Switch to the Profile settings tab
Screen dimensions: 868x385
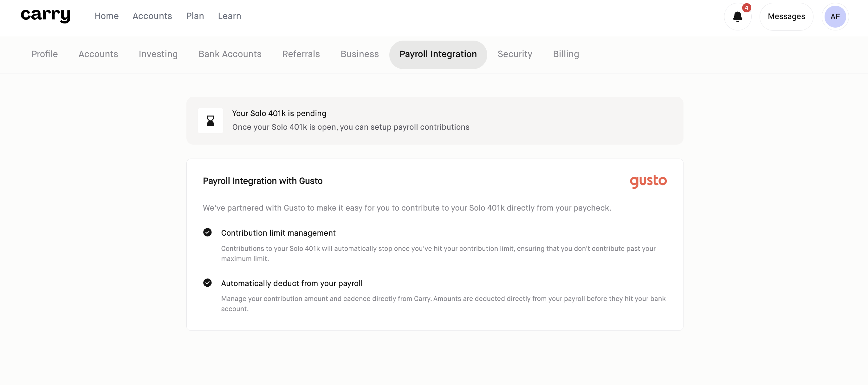(44, 54)
